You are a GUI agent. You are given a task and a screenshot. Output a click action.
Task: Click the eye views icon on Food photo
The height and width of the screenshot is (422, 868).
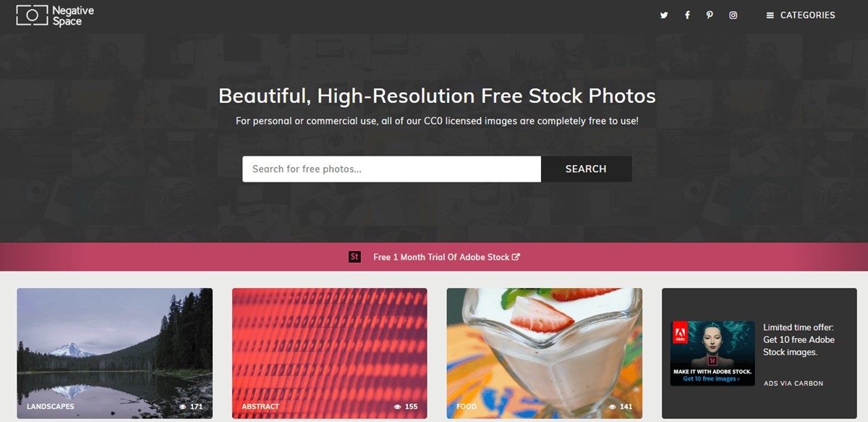(613, 407)
